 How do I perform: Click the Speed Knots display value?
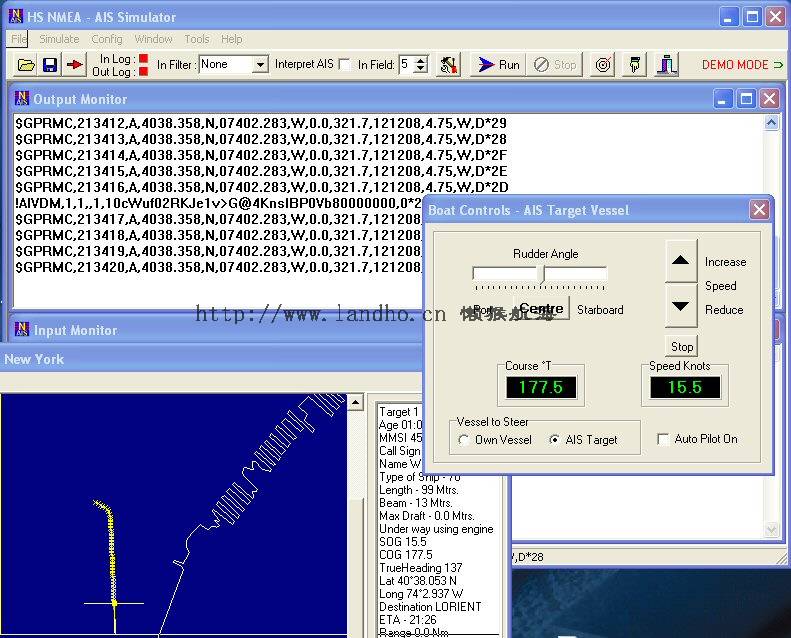coord(685,387)
